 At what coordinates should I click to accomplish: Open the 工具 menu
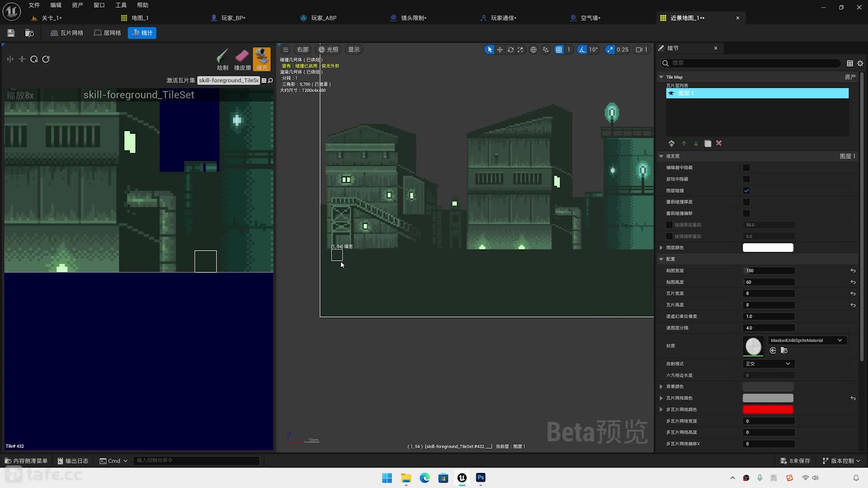pyautogui.click(x=121, y=5)
